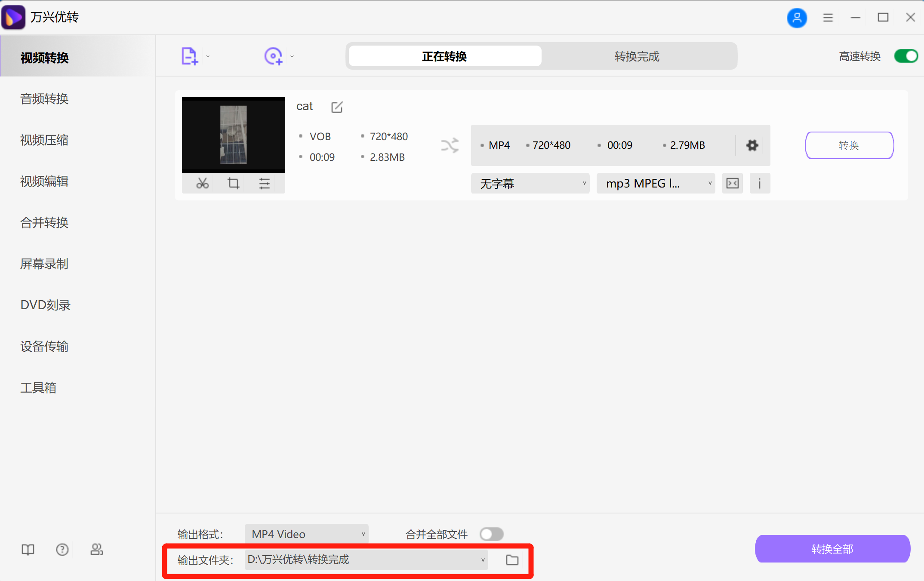Open the 无字幕 subtitle dropdown
This screenshot has height=581, width=924.
click(x=530, y=183)
